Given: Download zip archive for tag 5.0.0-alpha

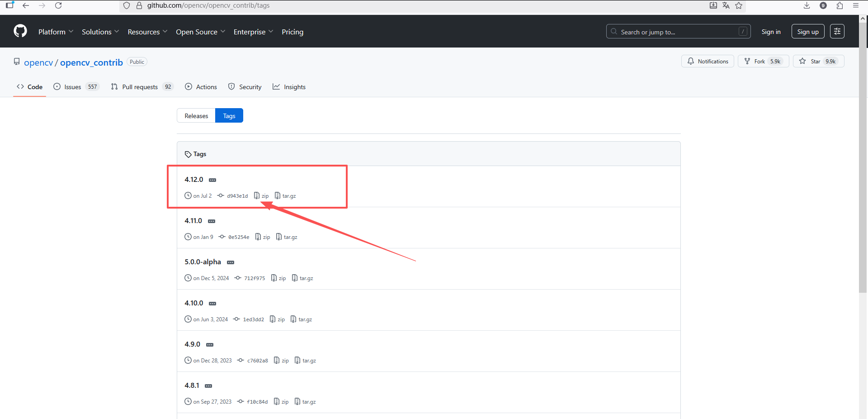Looking at the screenshot, I should pyautogui.click(x=278, y=278).
